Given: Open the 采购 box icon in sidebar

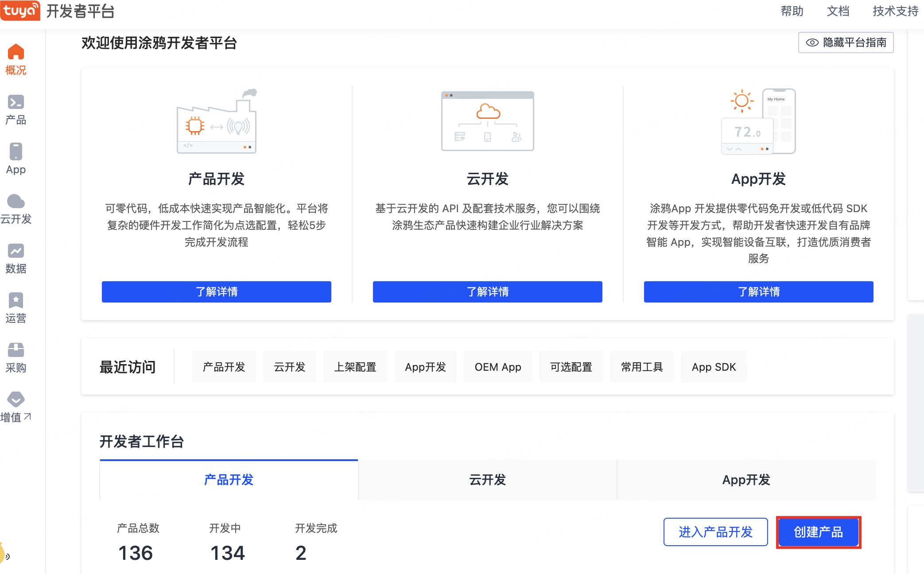Looking at the screenshot, I should (16, 350).
